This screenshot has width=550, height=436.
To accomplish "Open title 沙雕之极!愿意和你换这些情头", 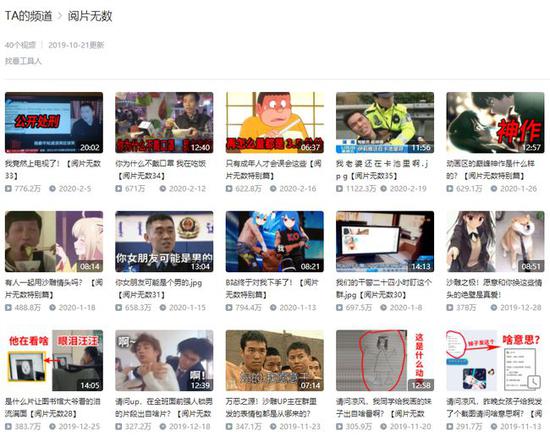I will (x=494, y=288).
